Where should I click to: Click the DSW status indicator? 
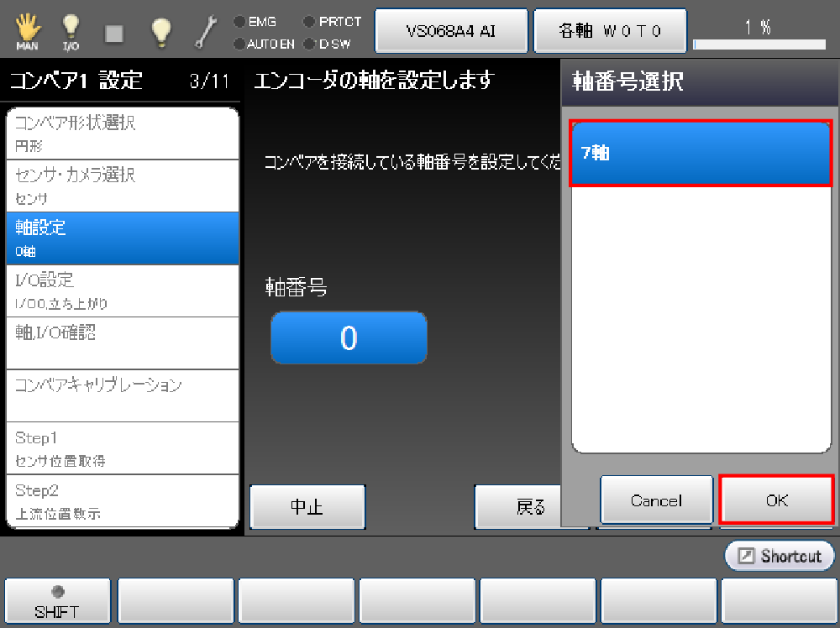click(328, 44)
